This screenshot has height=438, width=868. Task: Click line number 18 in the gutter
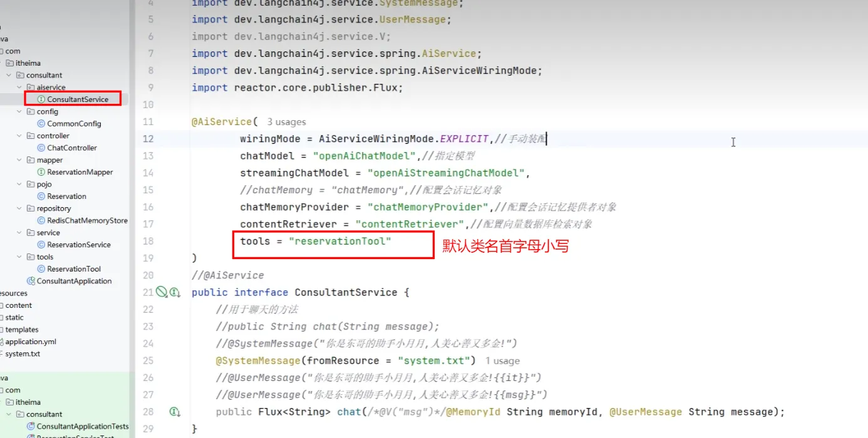[148, 241]
